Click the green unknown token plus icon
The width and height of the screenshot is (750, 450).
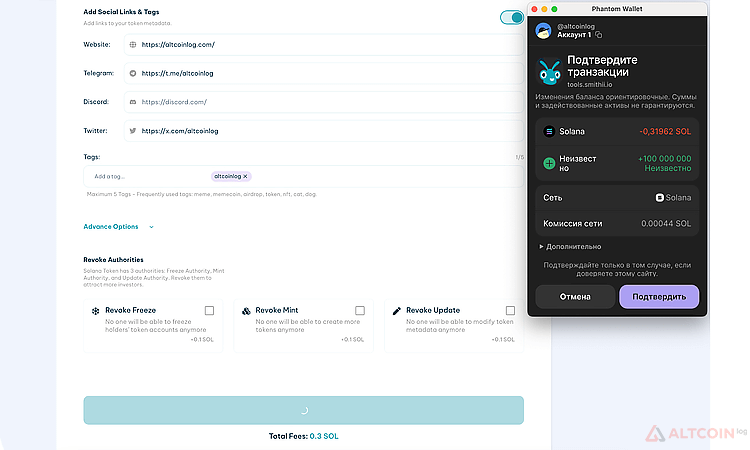point(549,163)
